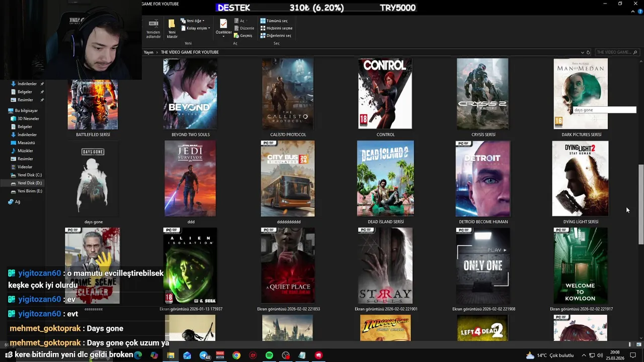The height and width of the screenshot is (362, 644).
Task: Select the Jedi Survivor thumbnail named ddd
Action: pyautogui.click(x=190, y=178)
